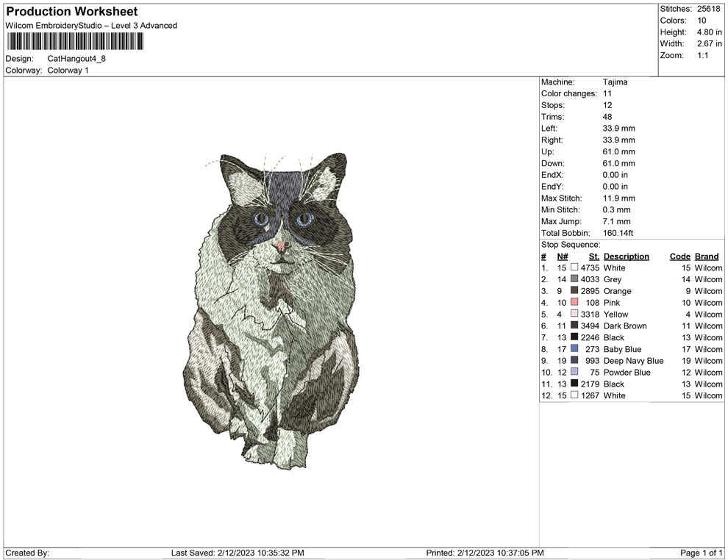Click the EndX value '0.00 in'

(x=615, y=175)
